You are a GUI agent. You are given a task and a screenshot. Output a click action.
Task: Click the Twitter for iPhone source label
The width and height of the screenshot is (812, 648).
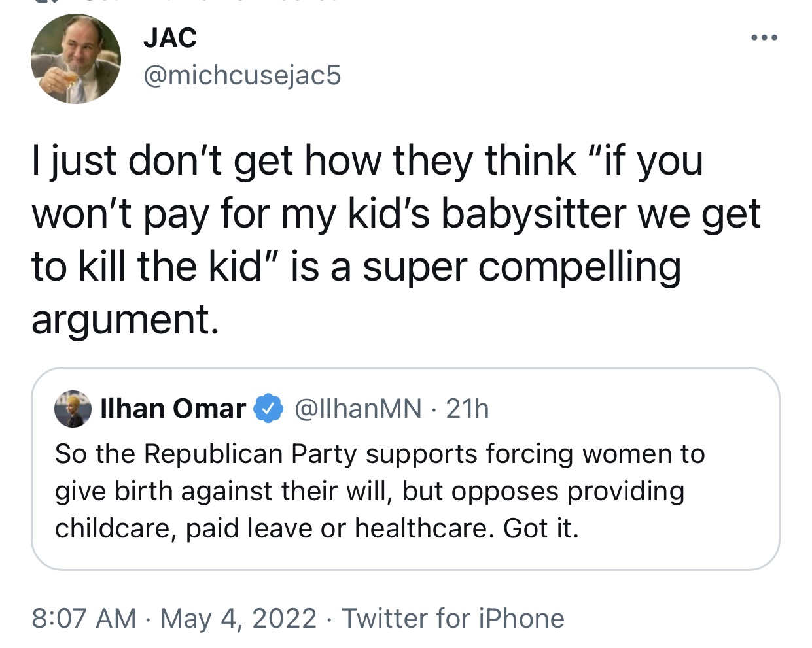pyautogui.click(x=453, y=619)
